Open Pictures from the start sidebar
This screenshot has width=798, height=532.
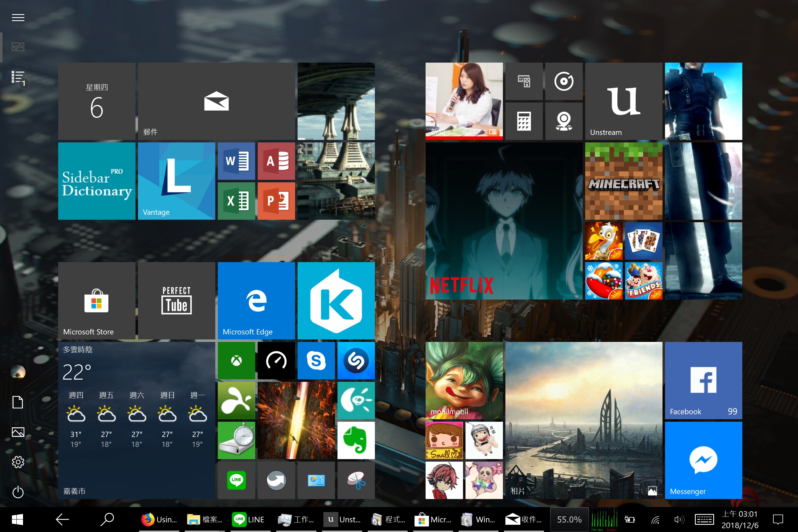click(18, 432)
